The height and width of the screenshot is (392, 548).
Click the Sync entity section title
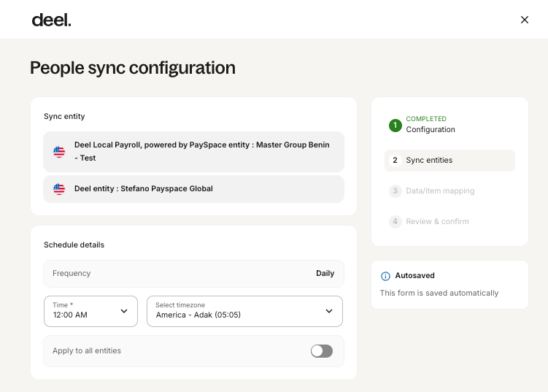point(64,117)
